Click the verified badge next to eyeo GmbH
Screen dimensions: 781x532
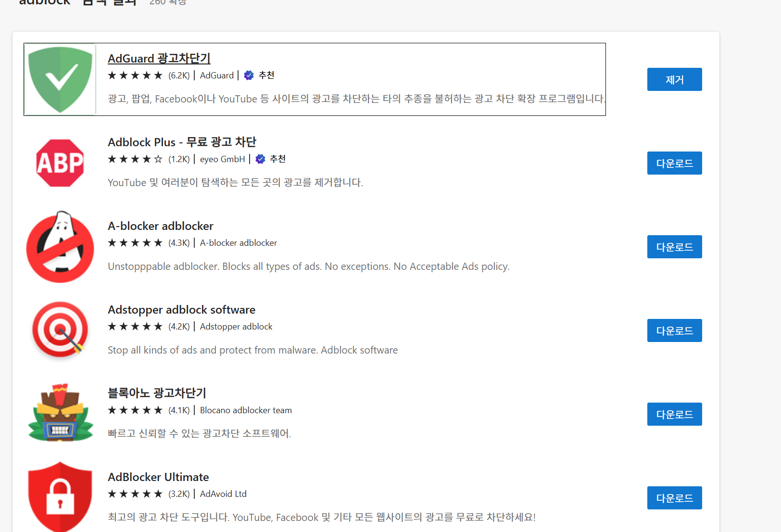click(260, 159)
